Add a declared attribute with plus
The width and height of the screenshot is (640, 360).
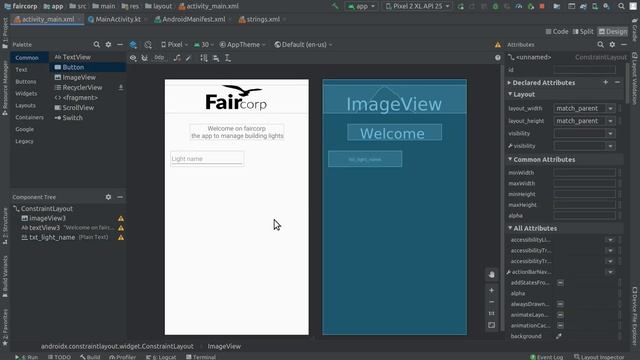click(606, 82)
